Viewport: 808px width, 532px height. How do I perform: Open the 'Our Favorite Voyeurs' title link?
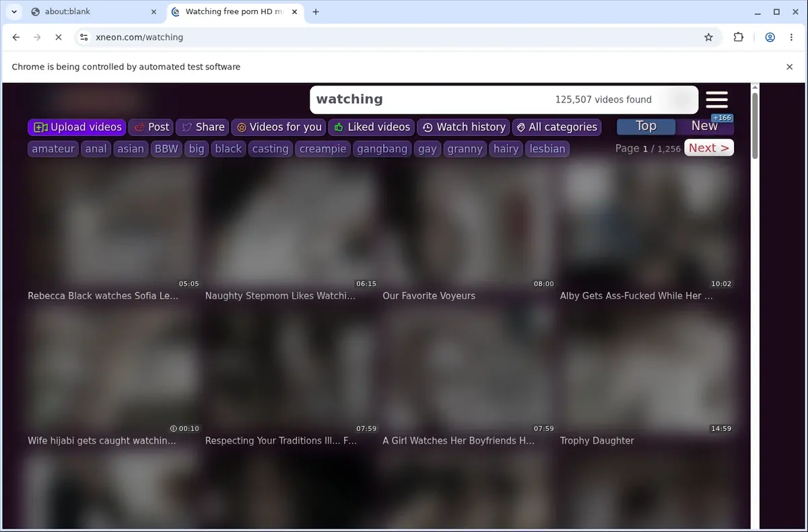click(x=429, y=296)
